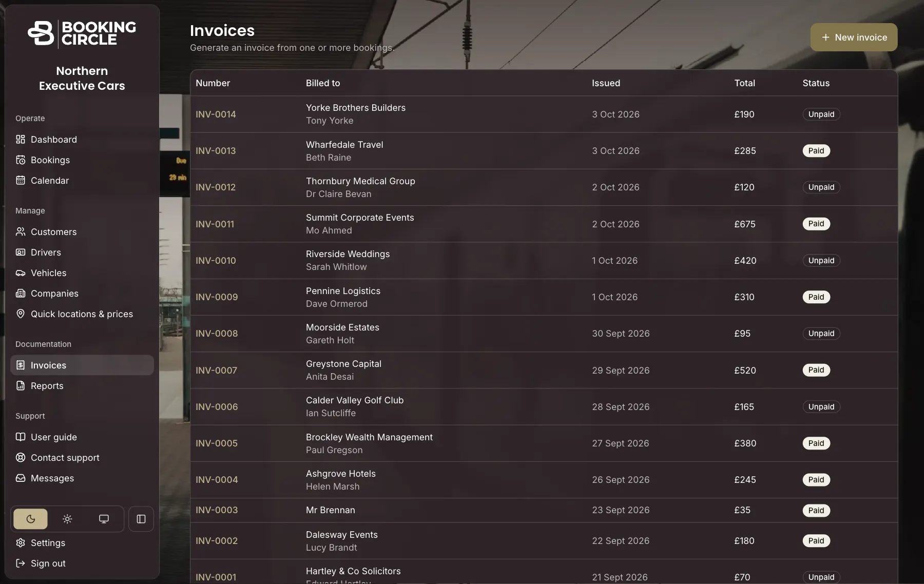The height and width of the screenshot is (584, 924).
Task: Click the £675 total for Summit Corporate Events
Action: 744,224
